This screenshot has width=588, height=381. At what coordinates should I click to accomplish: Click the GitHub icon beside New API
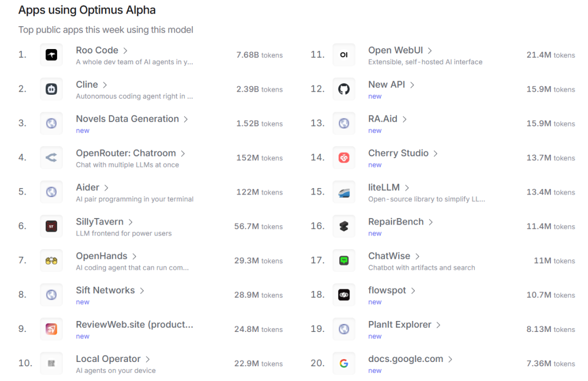coord(344,89)
